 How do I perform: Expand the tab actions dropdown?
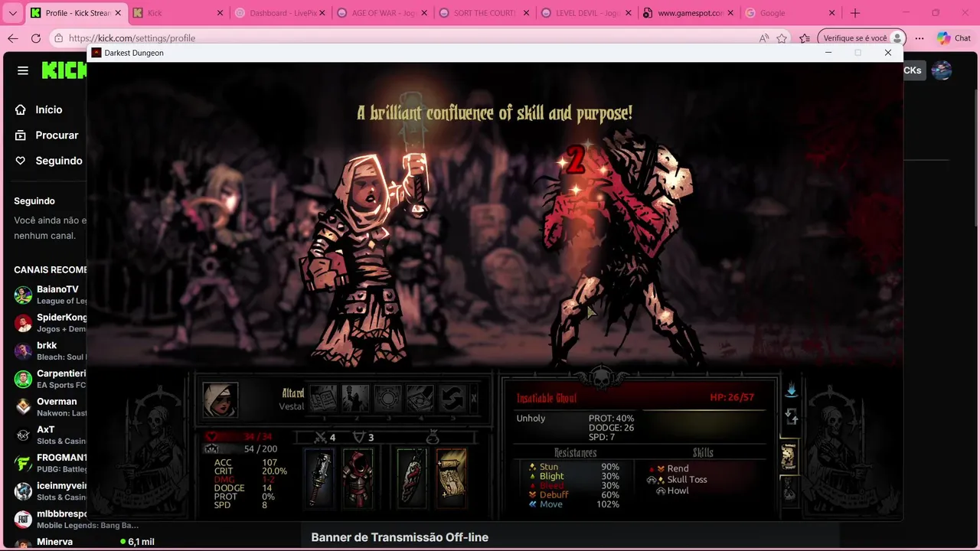click(x=13, y=13)
